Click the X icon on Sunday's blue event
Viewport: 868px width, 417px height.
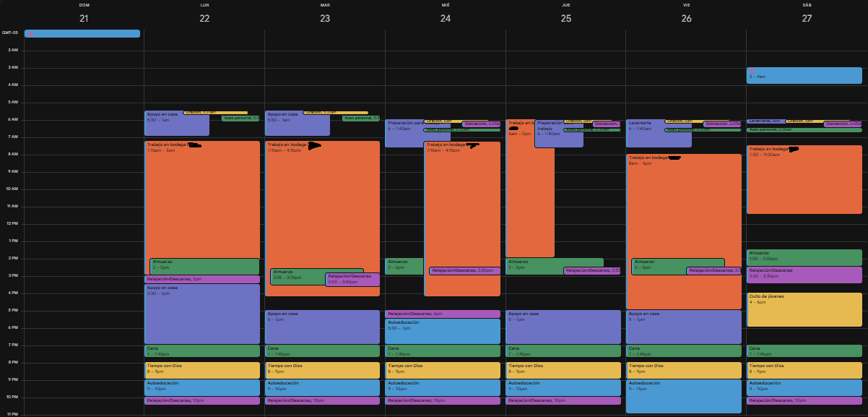[x=30, y=34]
